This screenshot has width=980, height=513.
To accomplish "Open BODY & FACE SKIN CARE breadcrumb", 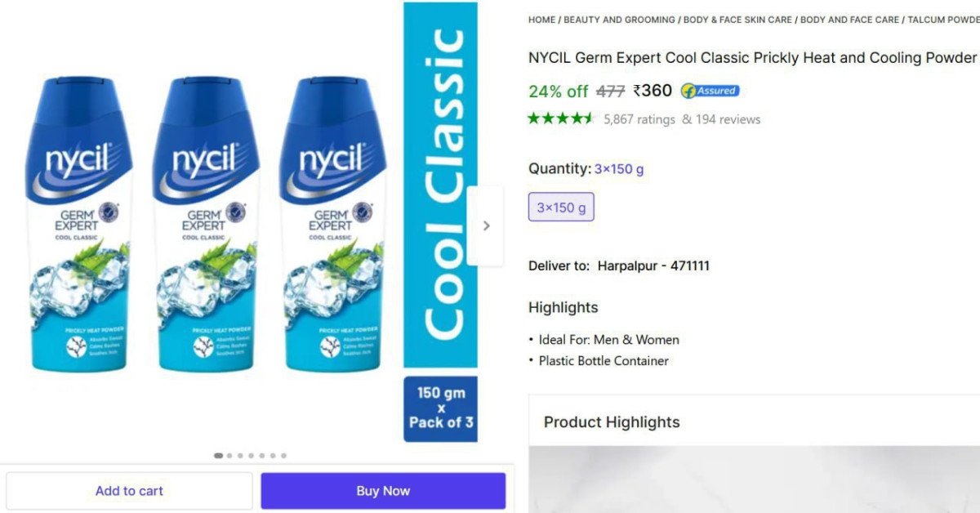I will coord(737,20).
